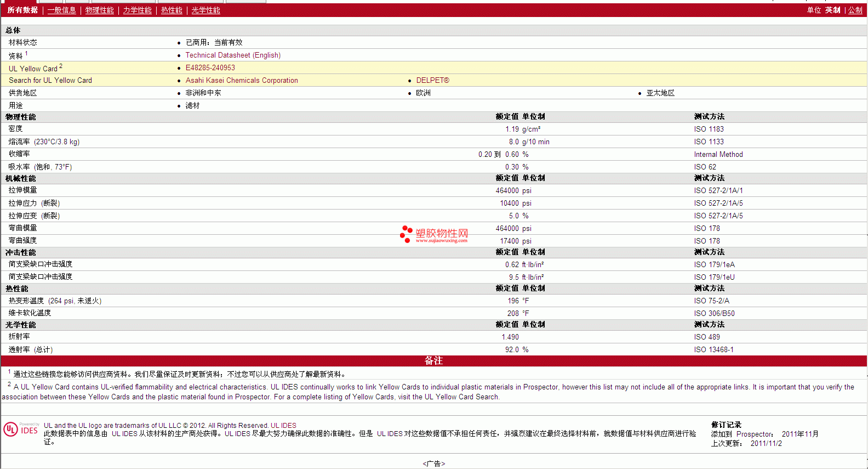Click the 总体 section header
The width and height of the screenshot is (868, 469).
pos(13,31)
